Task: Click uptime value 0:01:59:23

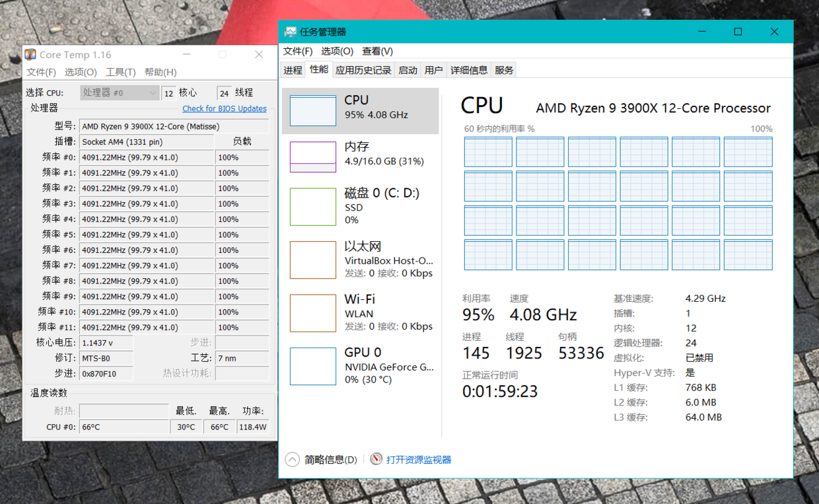Action: click(x=500, y=391)
